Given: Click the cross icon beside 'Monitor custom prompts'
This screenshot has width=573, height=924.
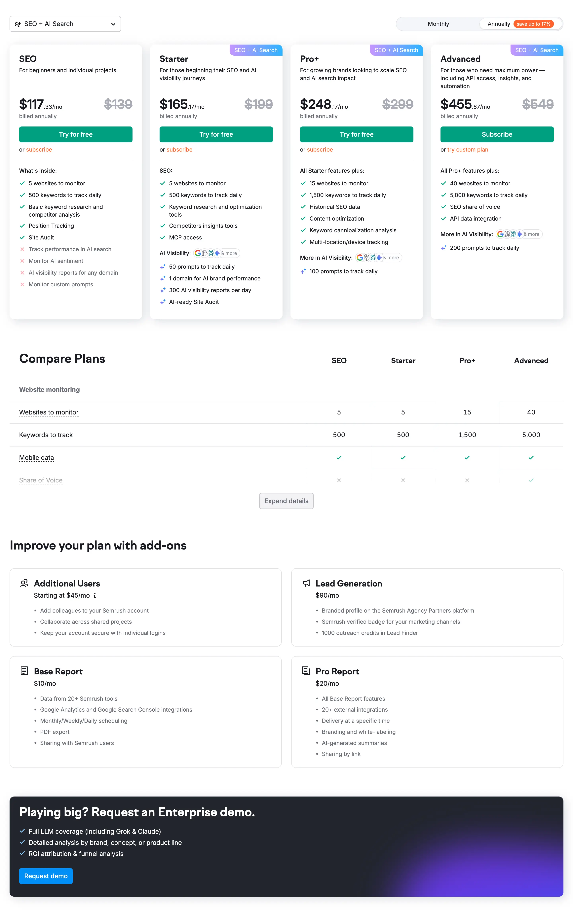Looking at the screenshot, I should [22, 285].
